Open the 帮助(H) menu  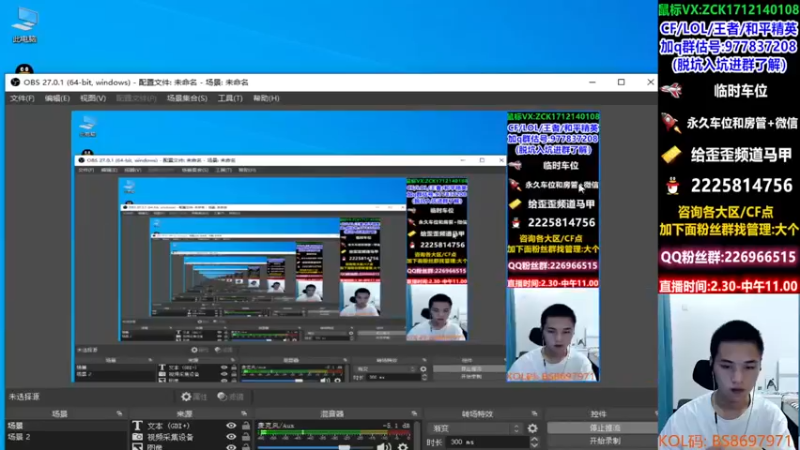tap(266, 98)
